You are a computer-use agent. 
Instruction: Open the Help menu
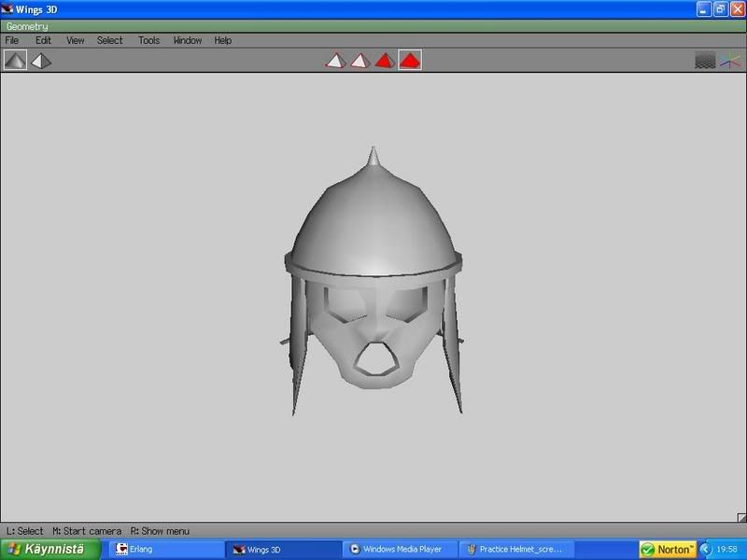(x=222, y=41)
